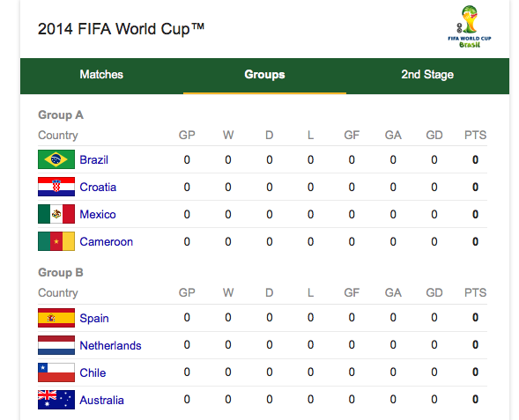The height and width of the screenshot is (420, 519).
Task: Click the Spain flag icon
Action: tap(56, 318)
